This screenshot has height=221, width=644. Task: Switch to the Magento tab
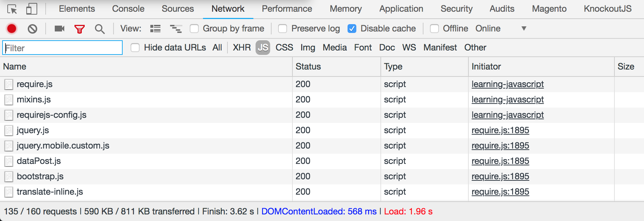[549, 9]
